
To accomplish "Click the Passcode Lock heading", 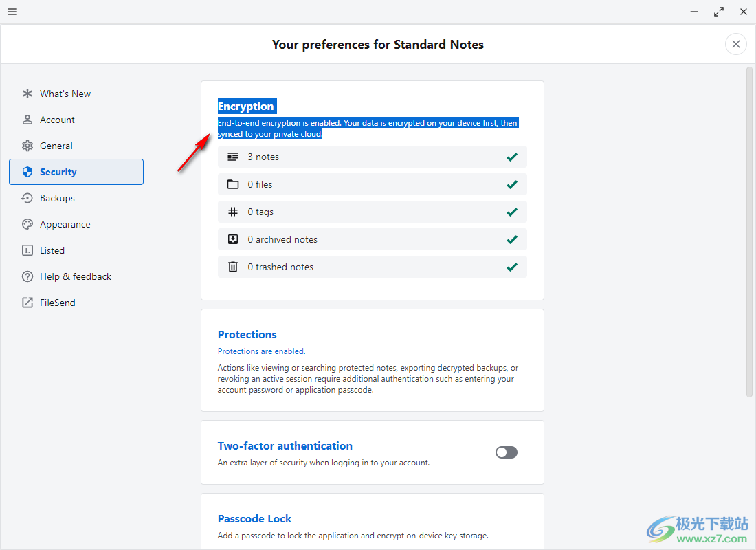I will click(254, 518).
